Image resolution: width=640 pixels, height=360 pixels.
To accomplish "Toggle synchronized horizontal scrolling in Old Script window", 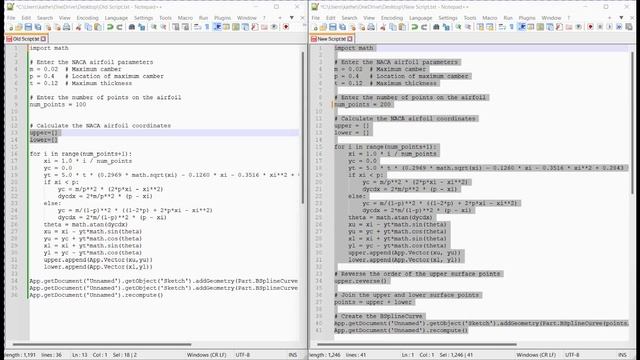I will point(185,27).
